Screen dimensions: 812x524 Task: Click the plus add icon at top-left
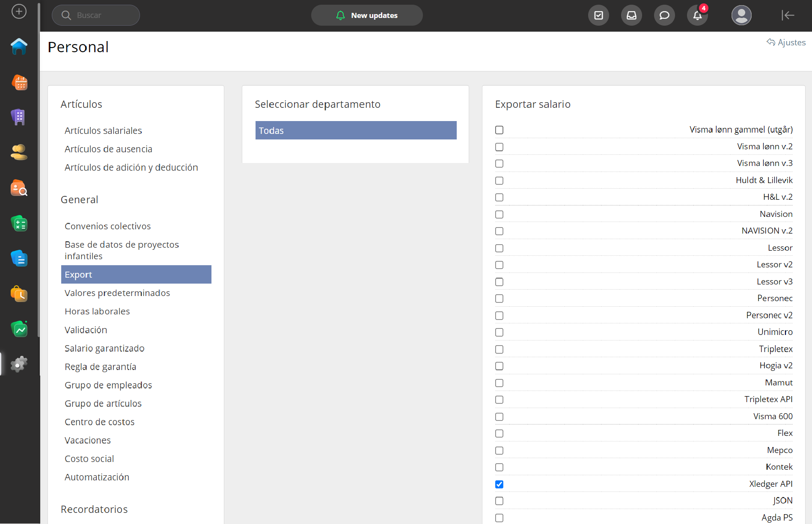click(x=19, y=12)
